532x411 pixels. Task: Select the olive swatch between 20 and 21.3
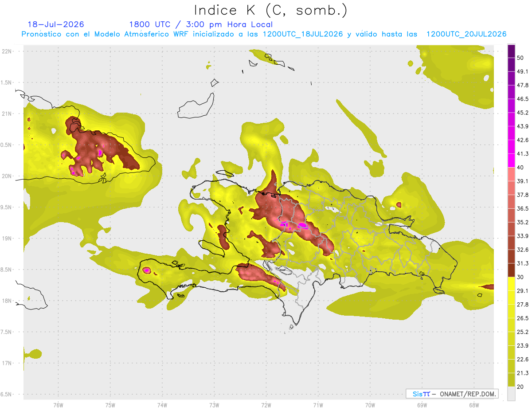tap(511, 380)
